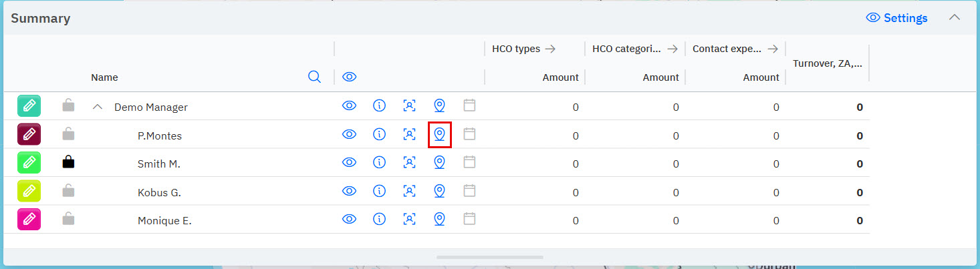Toggle visibility eye for P.Montes
This screenshot has width=980, height=269.
pos(349,135)
